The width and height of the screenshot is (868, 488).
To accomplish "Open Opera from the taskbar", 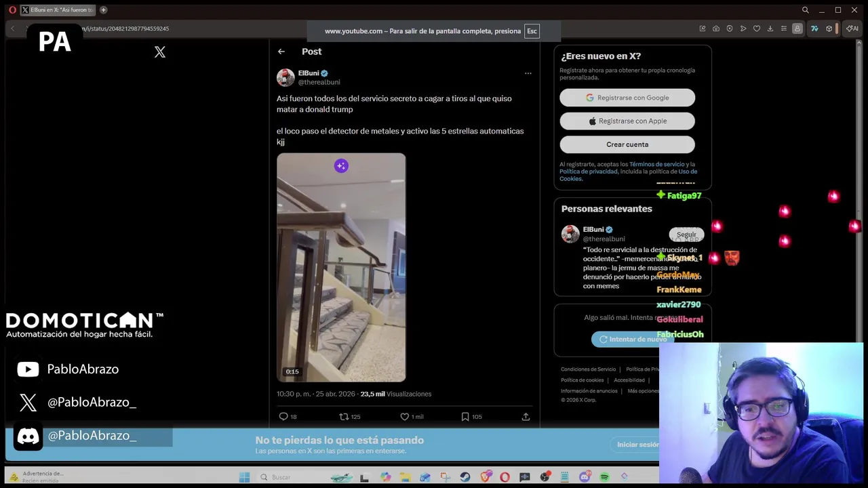I will 505,477.
